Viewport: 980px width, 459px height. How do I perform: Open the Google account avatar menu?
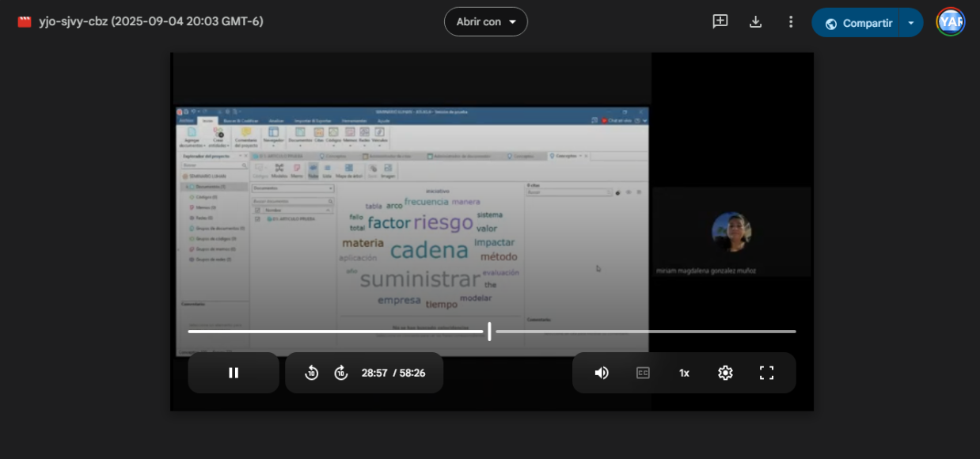pos(950,22)
